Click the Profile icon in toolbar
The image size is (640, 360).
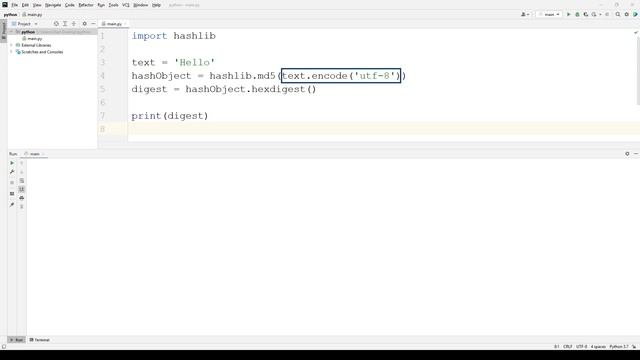tap(595, 14)
